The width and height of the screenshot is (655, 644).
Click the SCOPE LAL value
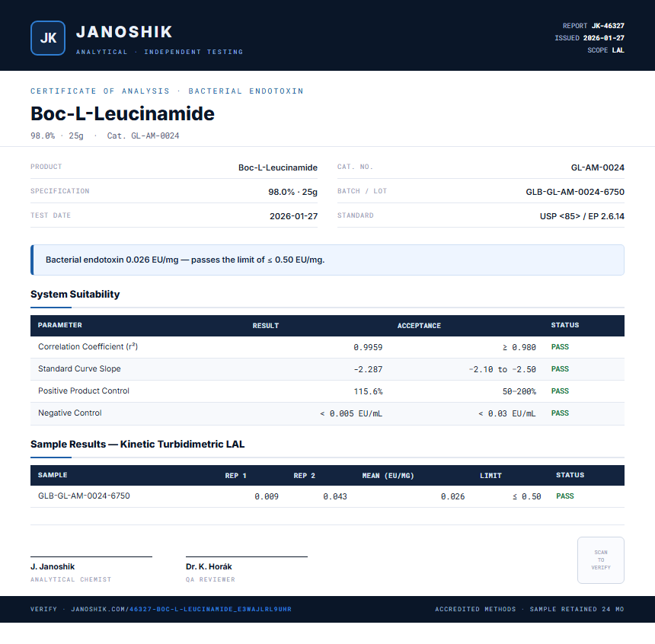(x=618, y=50)
